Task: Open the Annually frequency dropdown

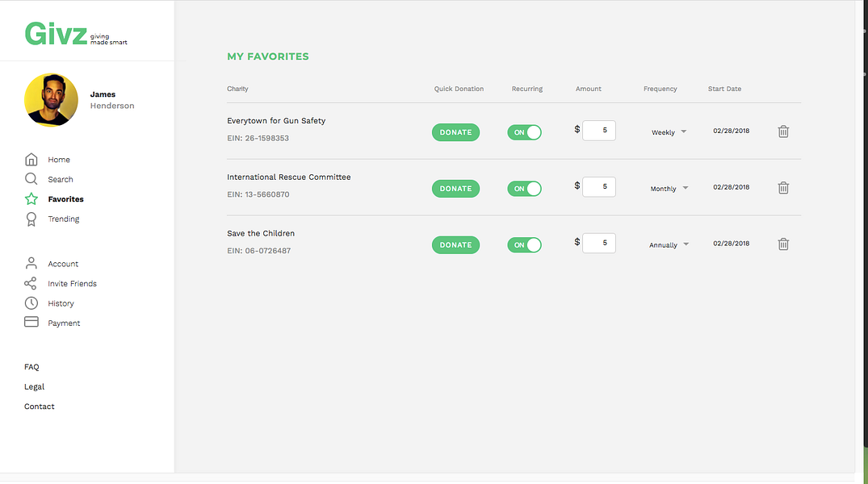Action: [669, 245]
